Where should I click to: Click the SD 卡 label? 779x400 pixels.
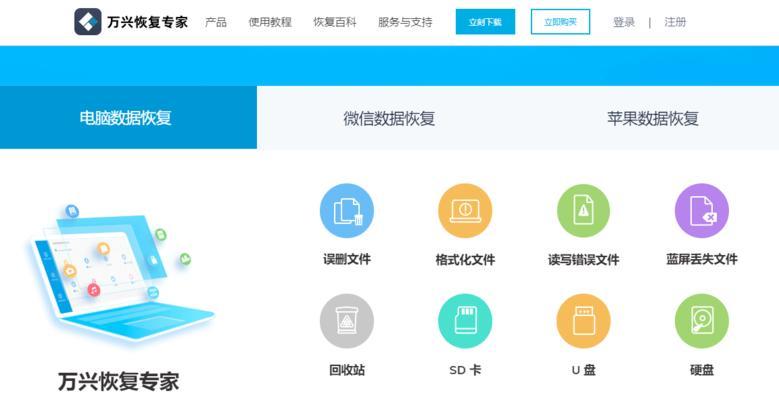(465, 370)
